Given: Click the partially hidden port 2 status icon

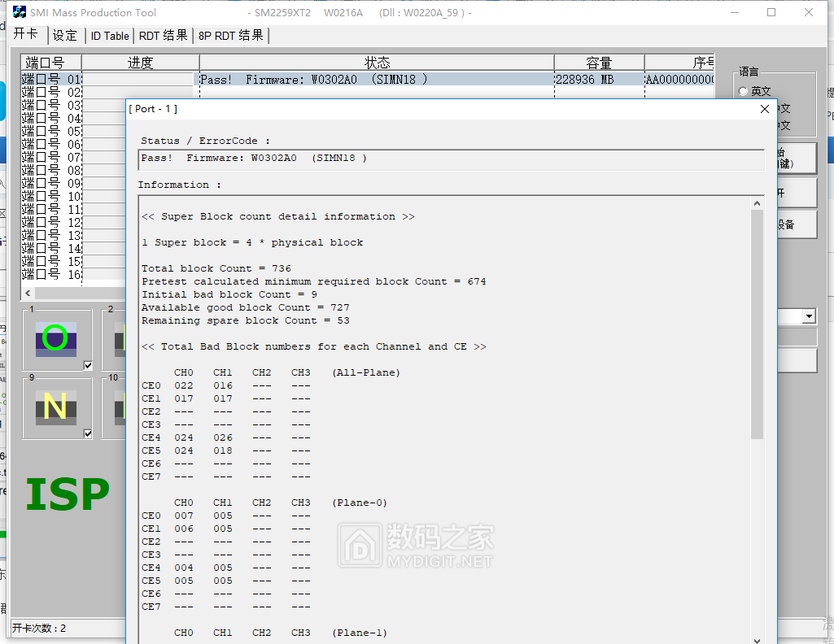Looking at the screenshot, I should [120, 339].
